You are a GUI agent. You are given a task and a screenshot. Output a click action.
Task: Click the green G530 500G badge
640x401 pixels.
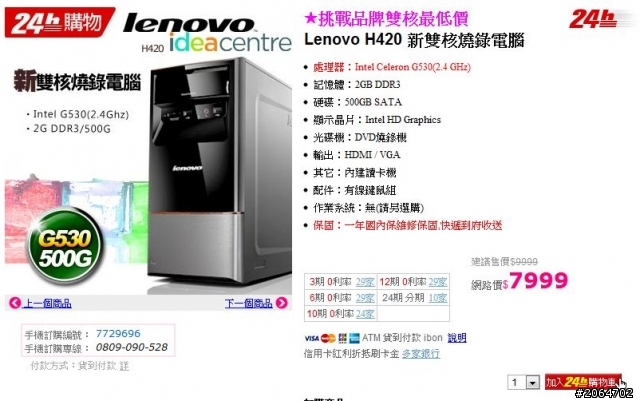(65, 246)
